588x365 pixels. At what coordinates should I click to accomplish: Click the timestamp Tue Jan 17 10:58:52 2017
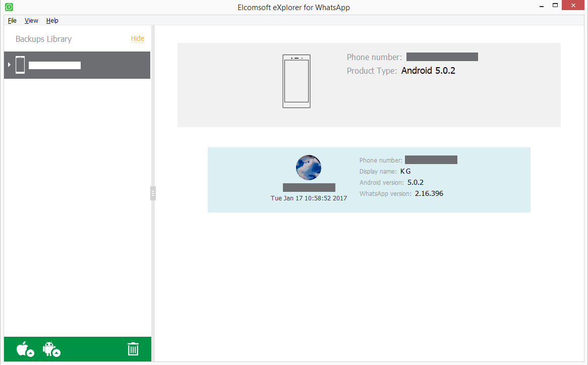(x=309, y=198)
